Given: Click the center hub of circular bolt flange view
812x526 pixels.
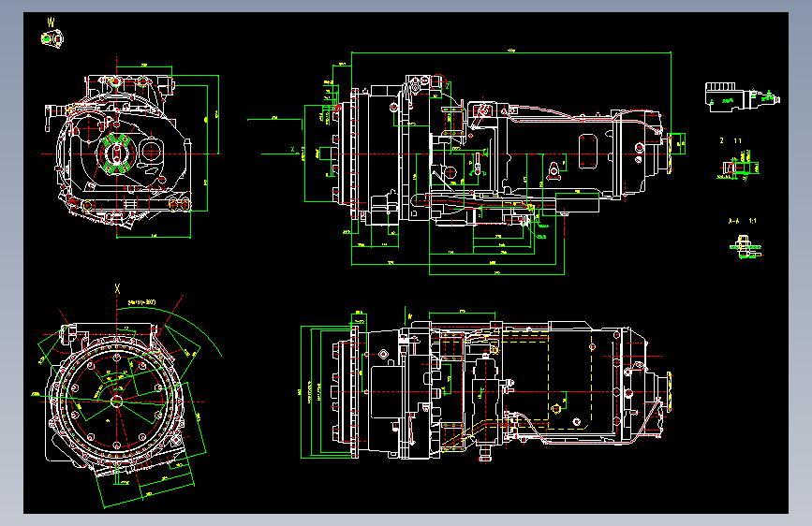Looking at the screenshot, I should pos(116,401).
